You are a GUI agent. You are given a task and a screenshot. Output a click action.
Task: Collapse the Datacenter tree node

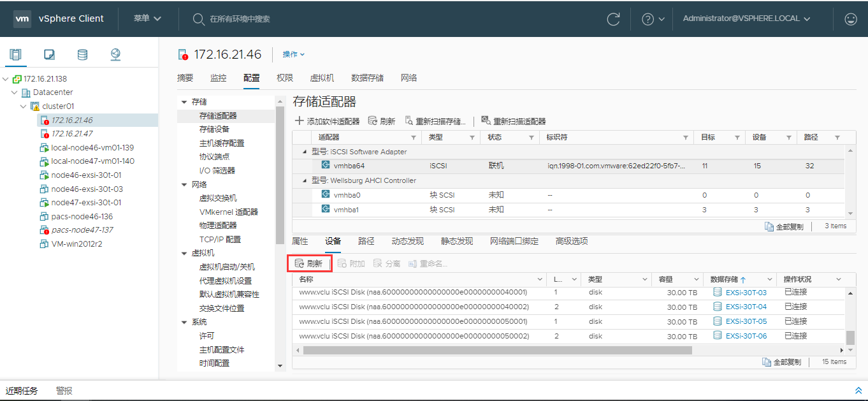point(15,92)
